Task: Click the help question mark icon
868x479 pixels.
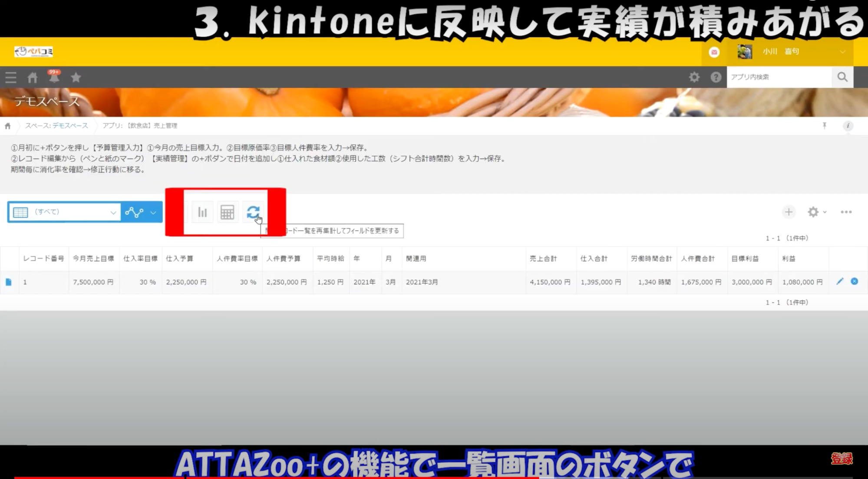Action: 716,77
